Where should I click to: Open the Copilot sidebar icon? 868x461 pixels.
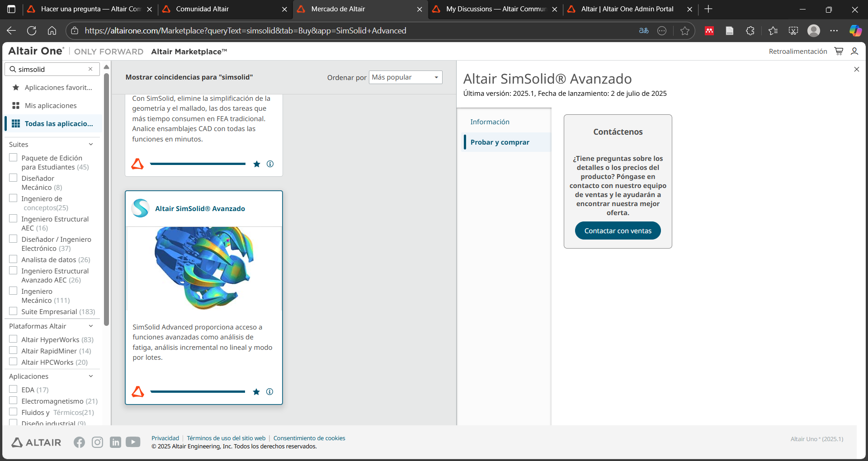tap(855, 31)
